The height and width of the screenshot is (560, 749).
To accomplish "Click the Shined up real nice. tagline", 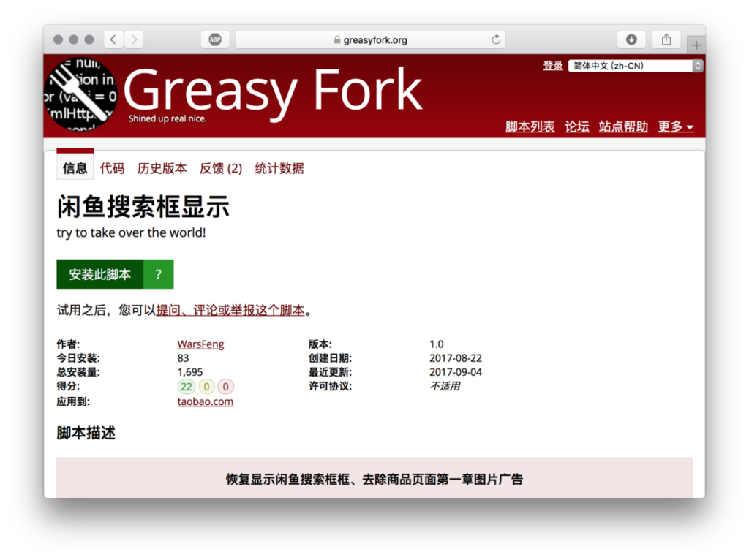I will tap(168, 118).
